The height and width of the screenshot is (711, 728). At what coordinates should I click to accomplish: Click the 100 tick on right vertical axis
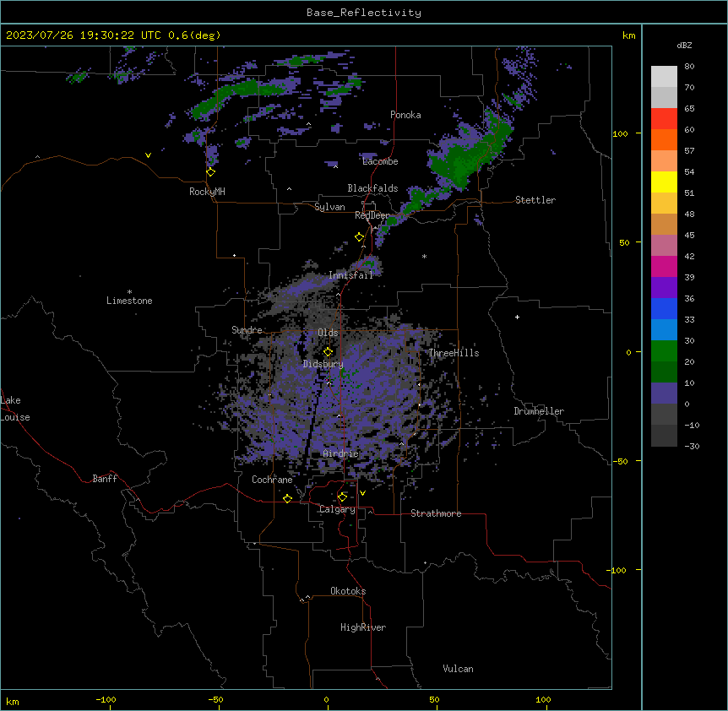tap(620, 133)
